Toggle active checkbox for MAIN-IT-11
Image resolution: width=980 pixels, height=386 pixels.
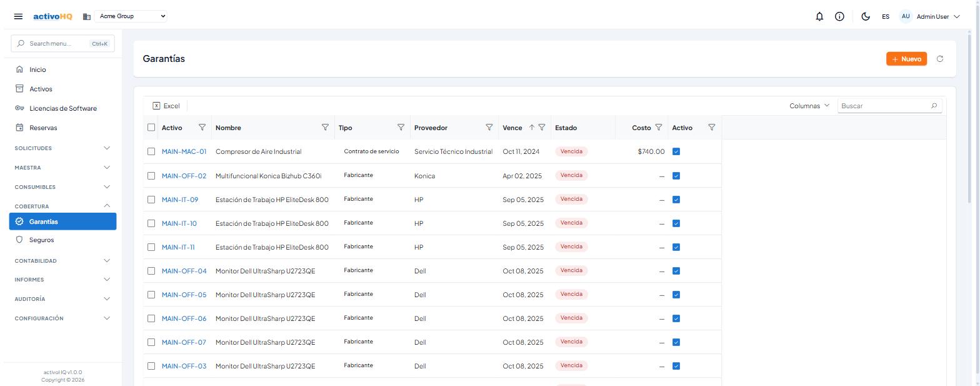click(x=676, y=247)
